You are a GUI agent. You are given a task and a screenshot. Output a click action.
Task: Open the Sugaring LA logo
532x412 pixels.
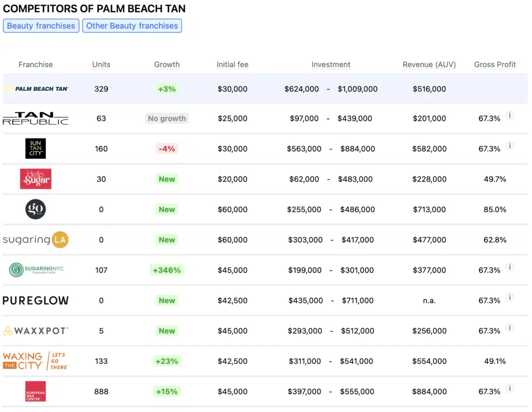[x=36, y=240]
